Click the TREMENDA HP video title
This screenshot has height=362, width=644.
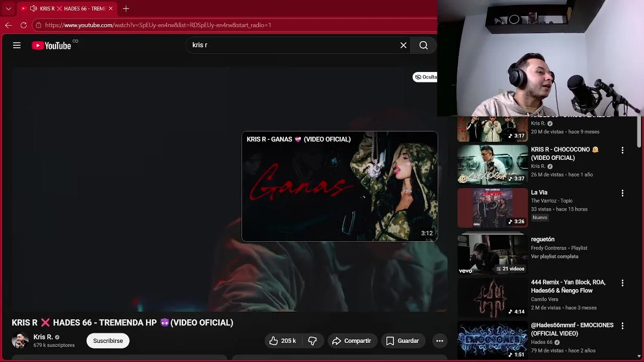[122, 323]
